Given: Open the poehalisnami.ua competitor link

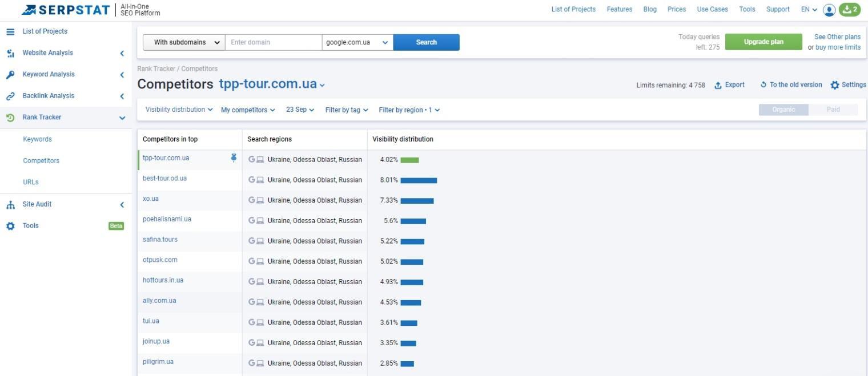Looking at the screenshot, I should [167, 219].
